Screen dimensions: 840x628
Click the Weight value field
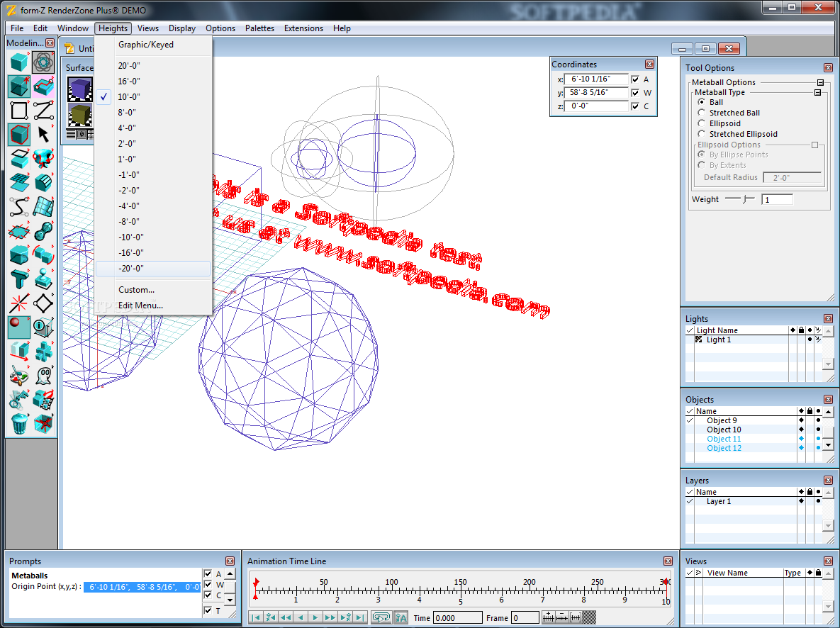777,200
